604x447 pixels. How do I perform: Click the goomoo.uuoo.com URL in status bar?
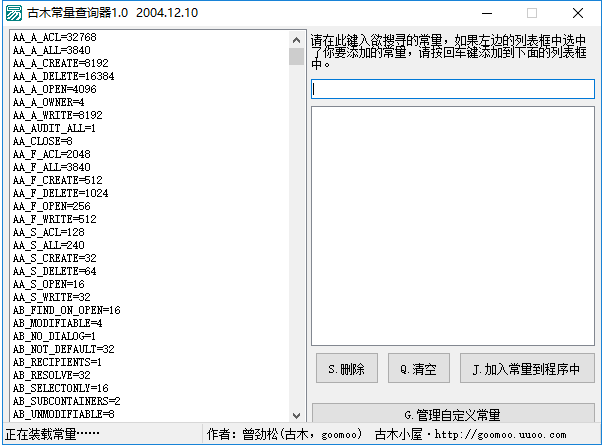pyautogui.click(x=500, y=435)
